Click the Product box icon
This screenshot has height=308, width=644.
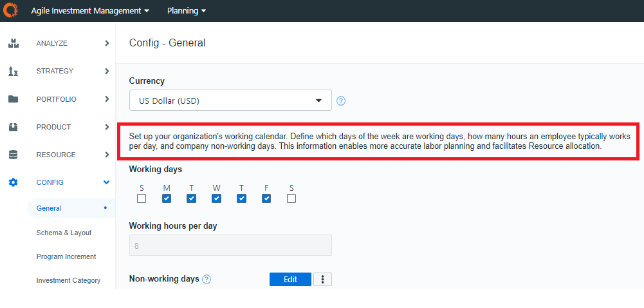tap(13, 127)
